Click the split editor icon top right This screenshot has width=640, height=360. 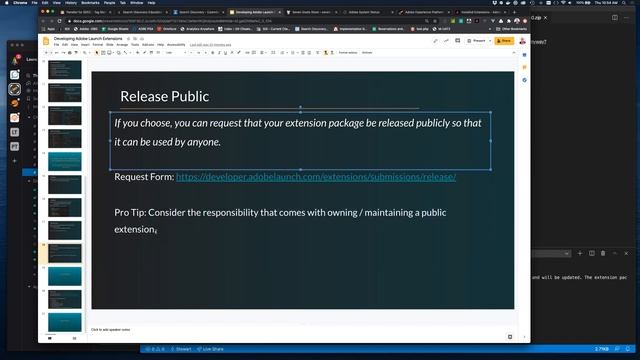click(615, 18)
